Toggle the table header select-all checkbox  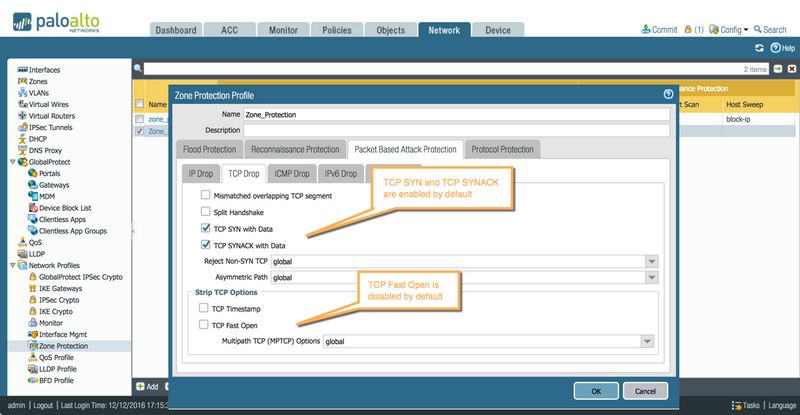pyautogui.click(x=139, y=104)
